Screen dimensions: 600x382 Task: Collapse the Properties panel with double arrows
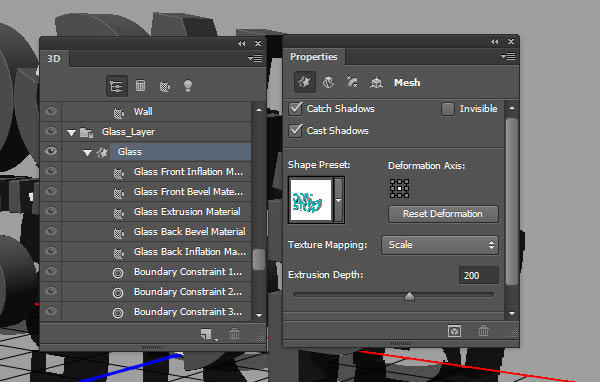(x=495, y=41)
